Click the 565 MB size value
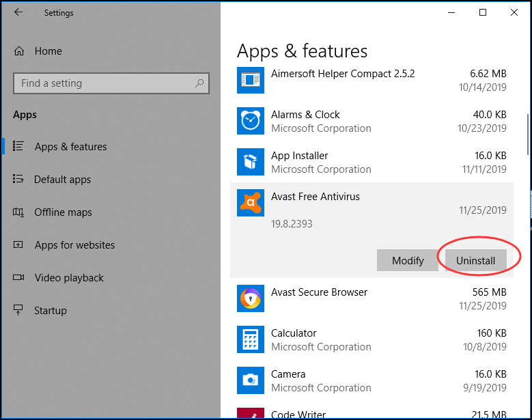532x420 pixels. (x=489, y=292)
